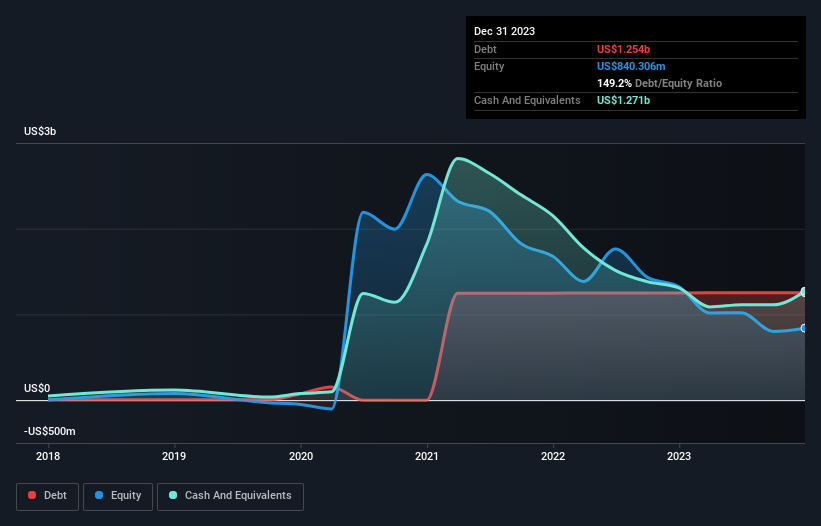Click the US$3b y-axis label

(40, 131)
